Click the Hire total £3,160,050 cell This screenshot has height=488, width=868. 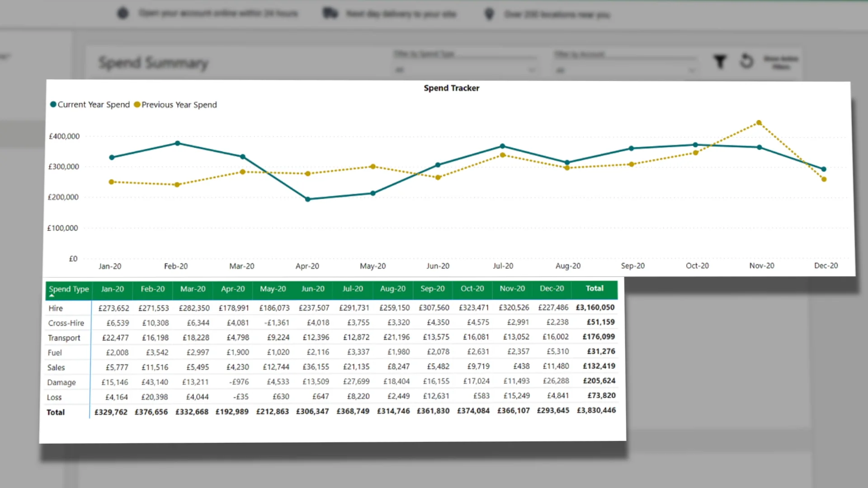click(595, 308)
